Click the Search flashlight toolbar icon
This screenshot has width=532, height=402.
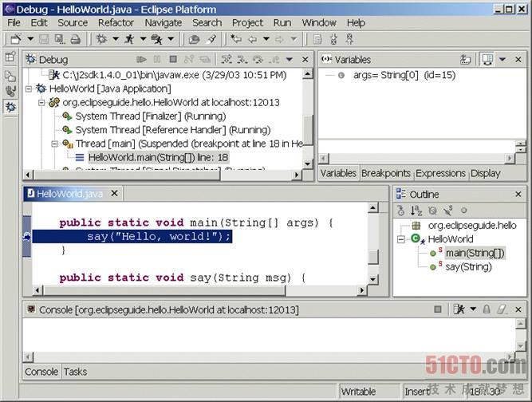pos(211,39)
